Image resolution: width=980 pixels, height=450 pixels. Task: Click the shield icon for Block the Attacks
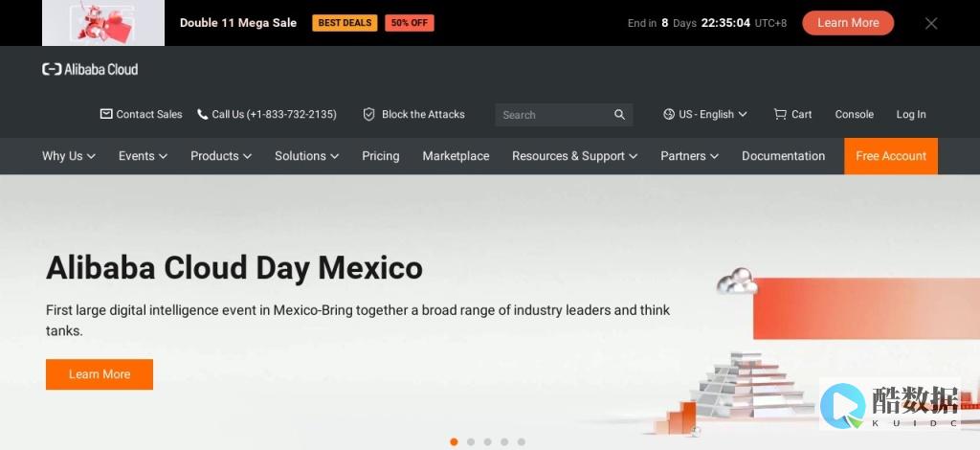(x=368, y=114)
